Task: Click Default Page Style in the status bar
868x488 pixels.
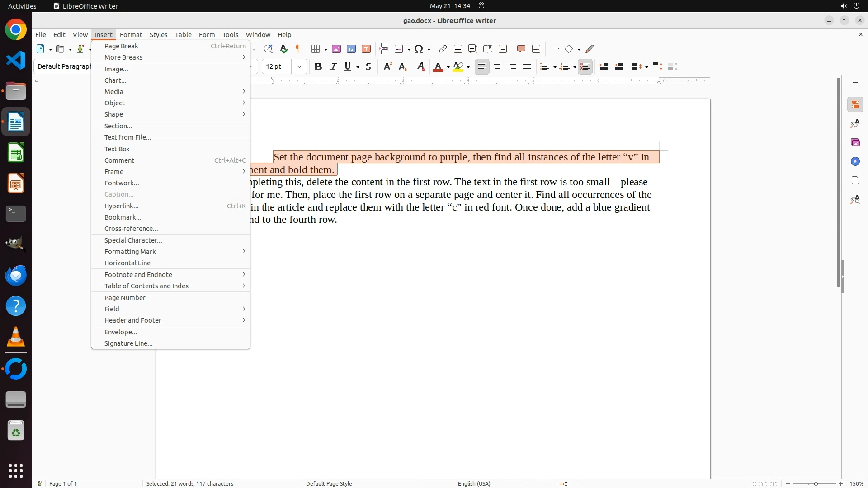Action: pyautogui.click(x=329, y=483)
